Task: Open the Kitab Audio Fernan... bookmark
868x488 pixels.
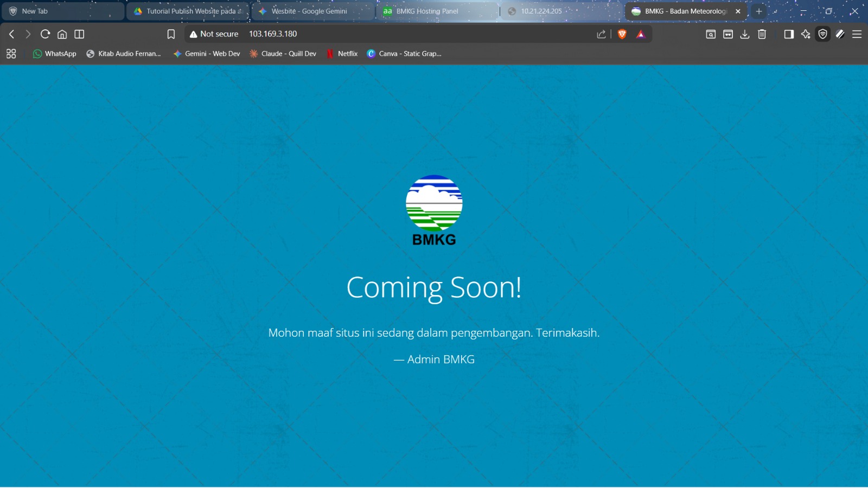Action: pyautogui.click(x=124, y=54)
